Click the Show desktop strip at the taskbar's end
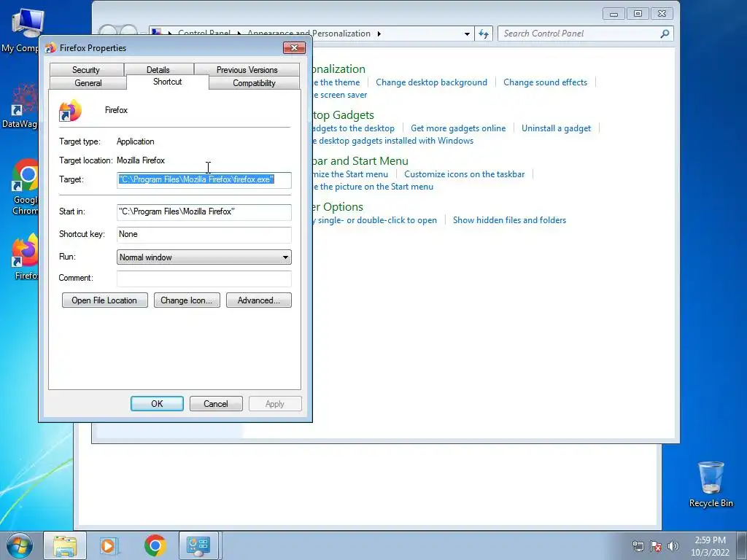 coord(742,545)
